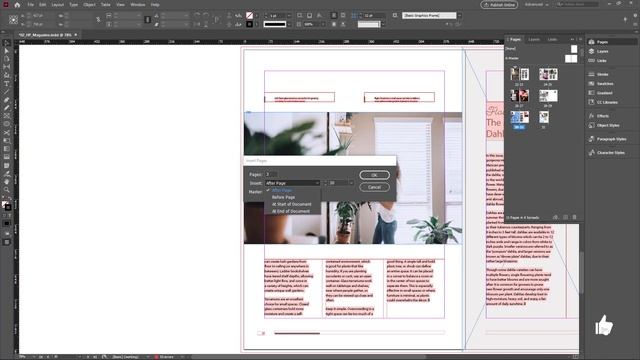
Task: Click the Publish Online button
Action: point(499,5)
